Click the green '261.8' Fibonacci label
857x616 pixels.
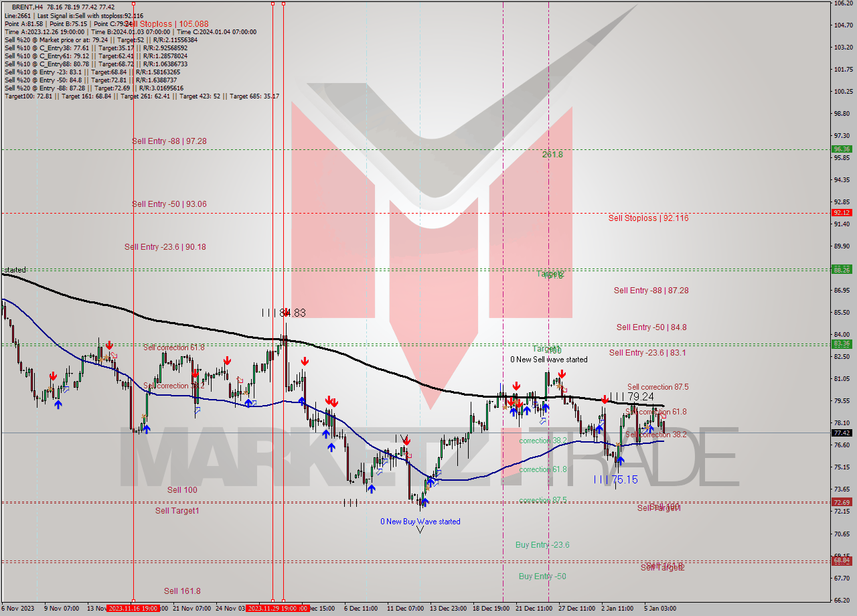(552, 154)
